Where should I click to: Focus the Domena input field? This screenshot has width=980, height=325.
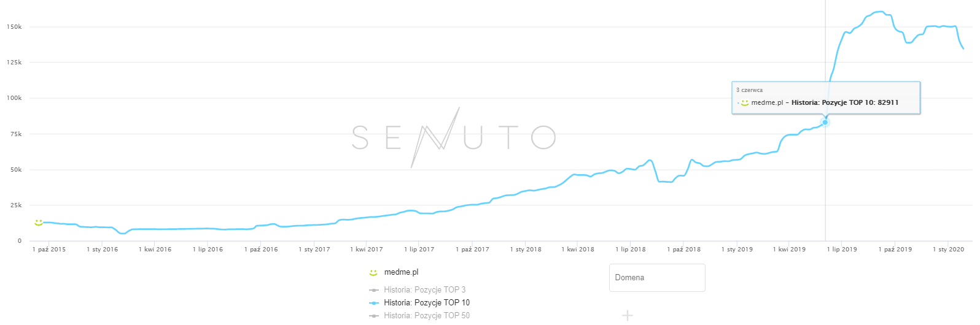click(656, 278)
